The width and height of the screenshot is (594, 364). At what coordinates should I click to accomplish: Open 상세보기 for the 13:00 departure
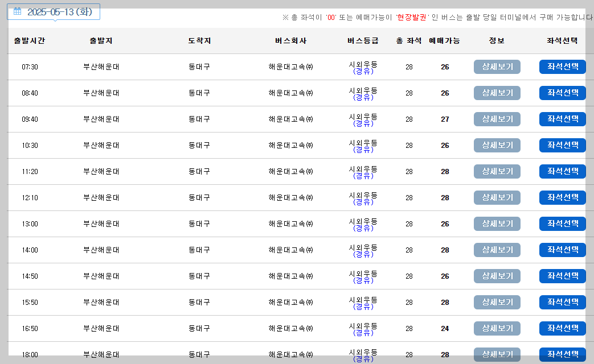[497, 224]
